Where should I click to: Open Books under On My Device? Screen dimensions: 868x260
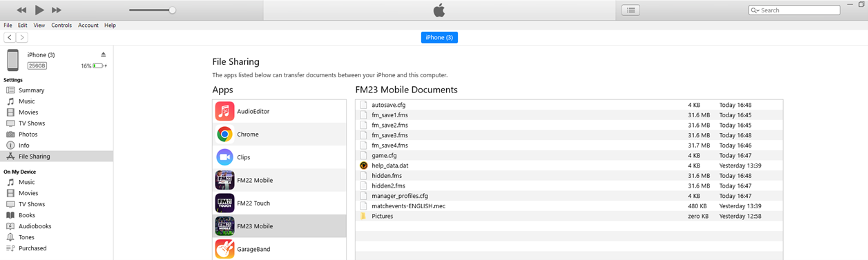point(27,215)
